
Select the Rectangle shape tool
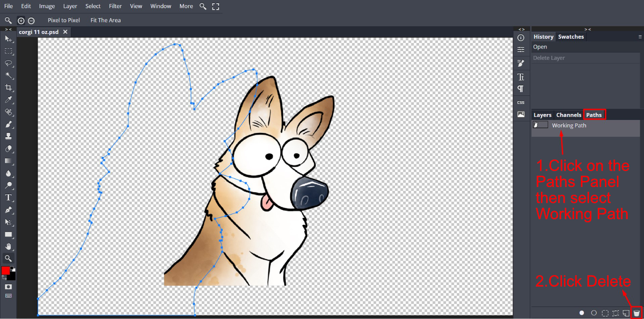(x=8, y=234)
